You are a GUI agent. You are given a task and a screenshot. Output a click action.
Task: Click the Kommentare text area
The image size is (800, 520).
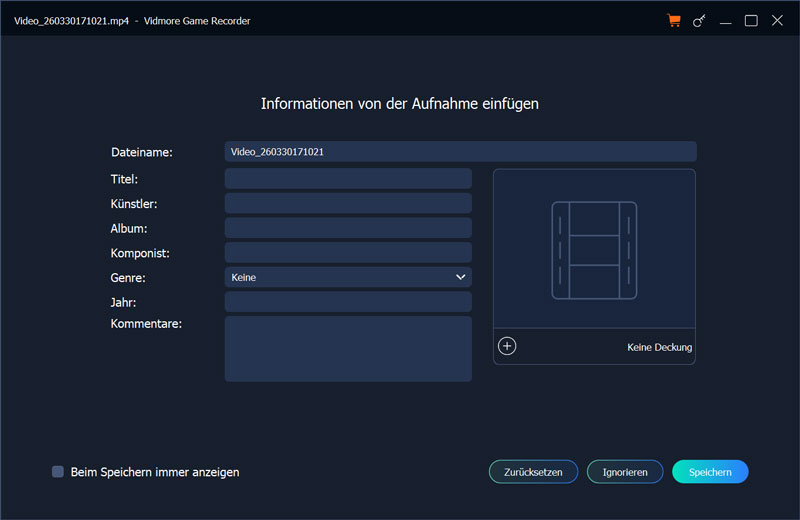[x=348, y=349]
